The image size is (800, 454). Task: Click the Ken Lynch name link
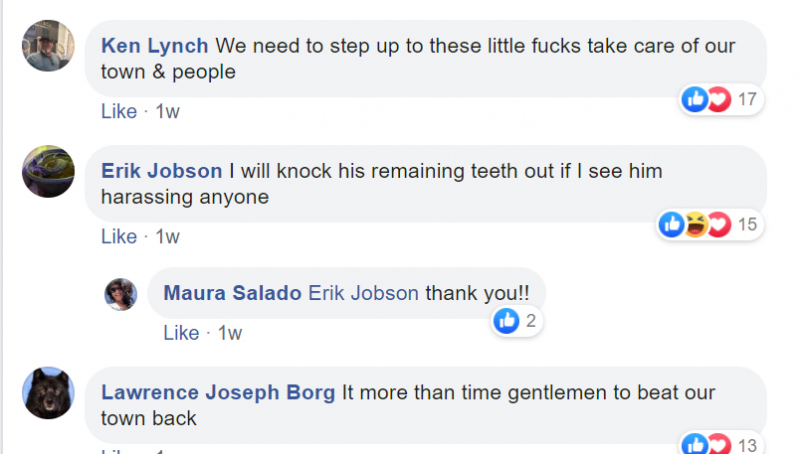point(155,46)
